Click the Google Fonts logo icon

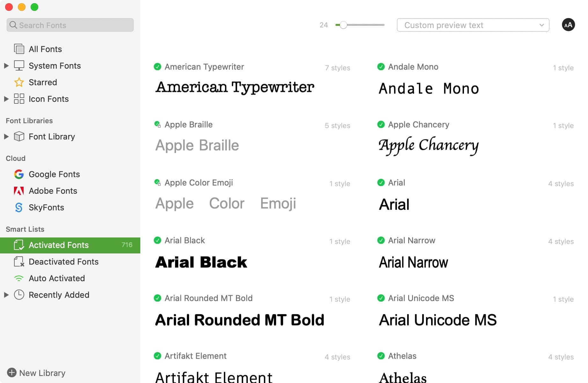19,174
